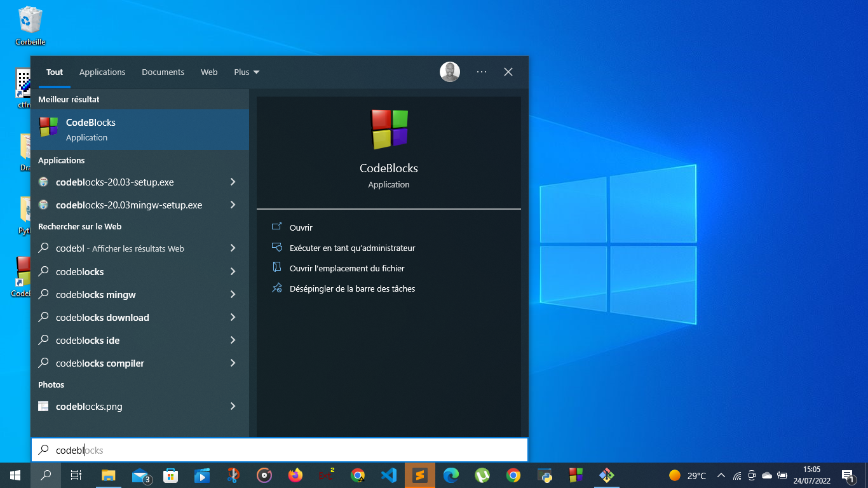Switch to the Tout search tab
Screen dimensions: 868x488
click(x=55, y=72)
